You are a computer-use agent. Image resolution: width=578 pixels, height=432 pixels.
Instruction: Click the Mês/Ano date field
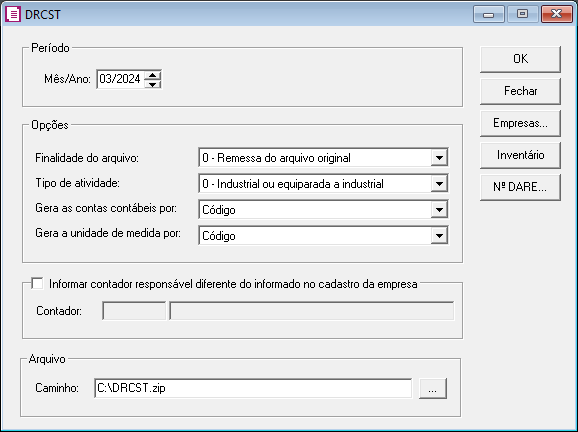click(x=121, y=79)
